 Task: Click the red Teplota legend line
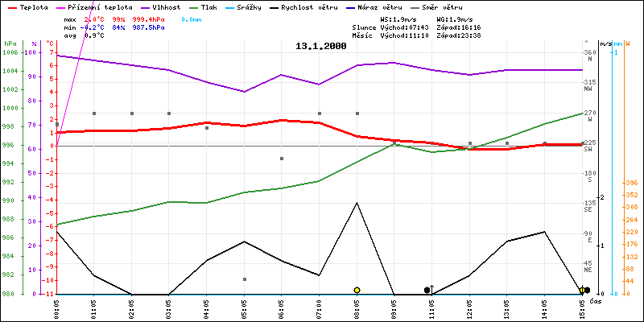click(x=10, y=6)
